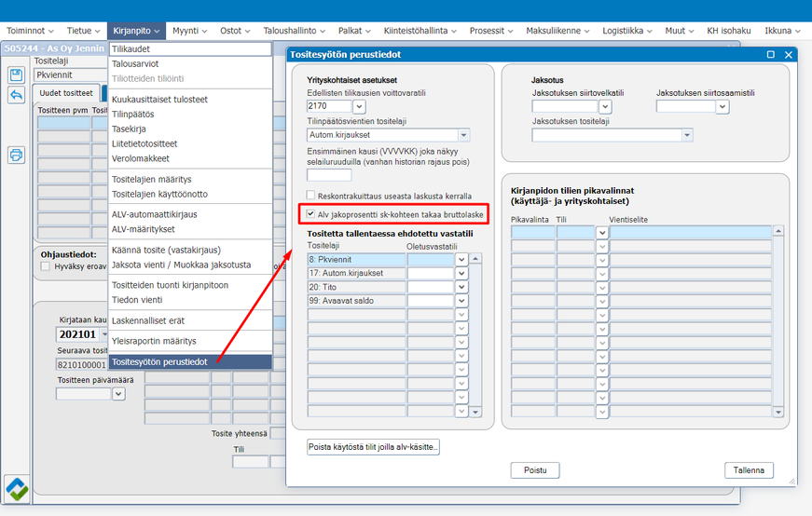
Task: Click the Ensimmäinen kausi (VVVVKK) input field
Action: tap(329, 174)
